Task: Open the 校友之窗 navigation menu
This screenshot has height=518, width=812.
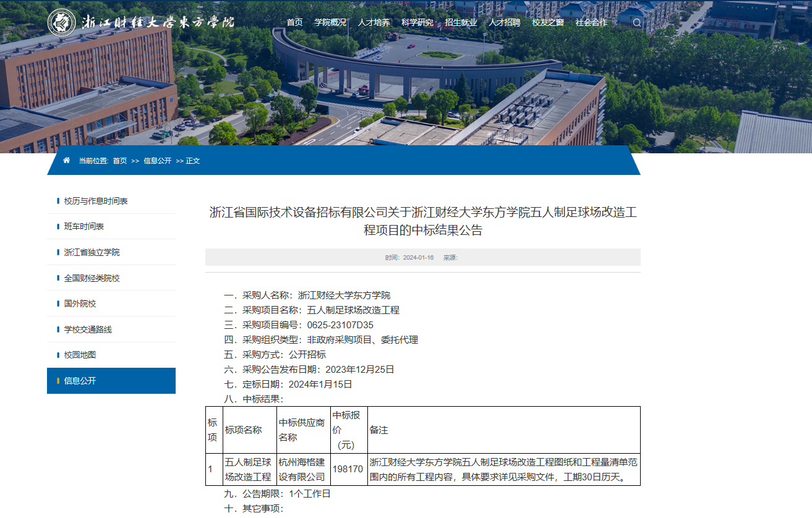Action: click(x=548, y=22)
